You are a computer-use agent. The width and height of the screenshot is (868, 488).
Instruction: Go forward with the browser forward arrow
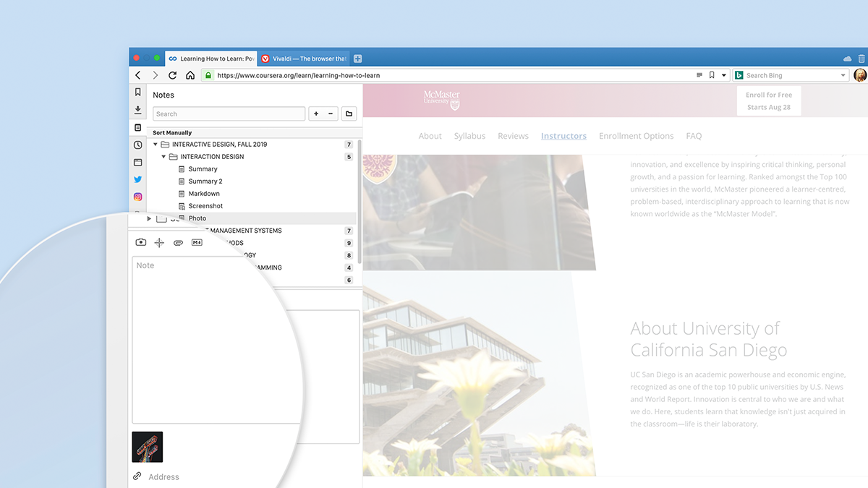click(155, 75)
